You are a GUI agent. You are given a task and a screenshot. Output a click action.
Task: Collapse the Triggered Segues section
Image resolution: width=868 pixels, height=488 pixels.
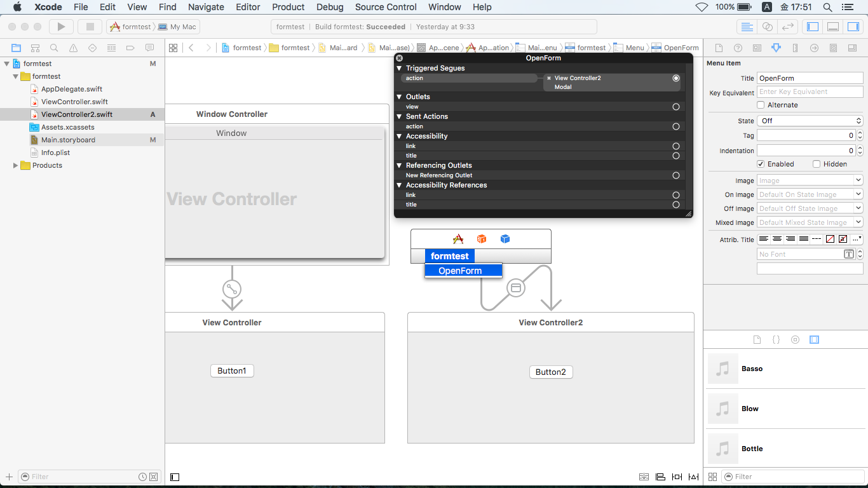(x=400, y=68)
